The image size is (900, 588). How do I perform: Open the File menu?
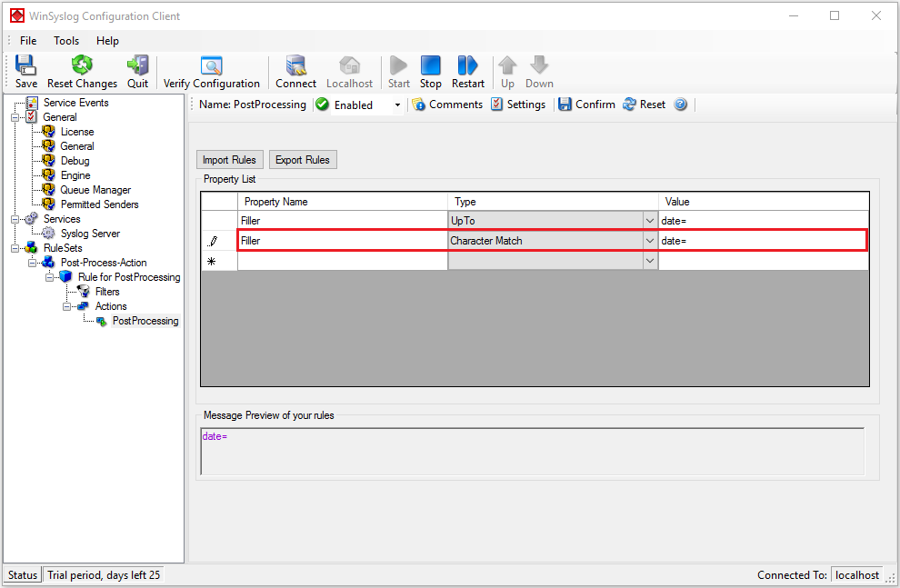28,41
